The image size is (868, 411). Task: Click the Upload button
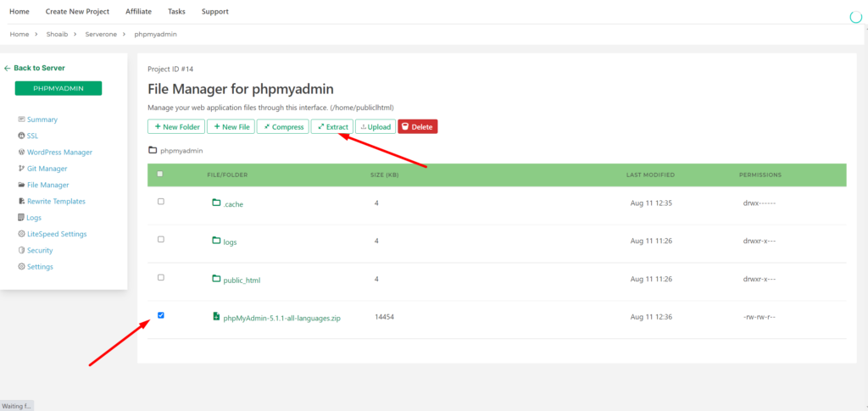click(x=376, y=126)
